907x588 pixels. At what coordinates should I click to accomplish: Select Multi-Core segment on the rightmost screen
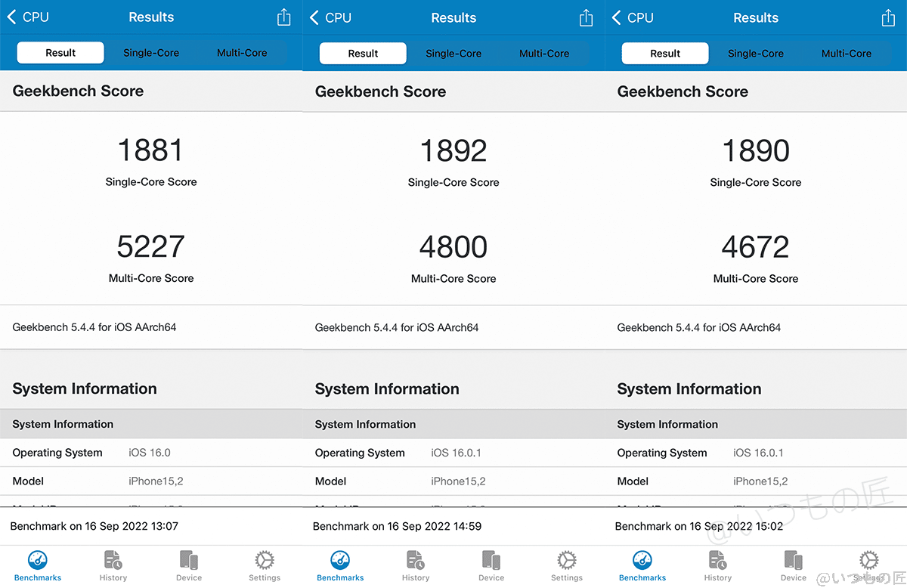pyautogui.click(x=846, y=53)
